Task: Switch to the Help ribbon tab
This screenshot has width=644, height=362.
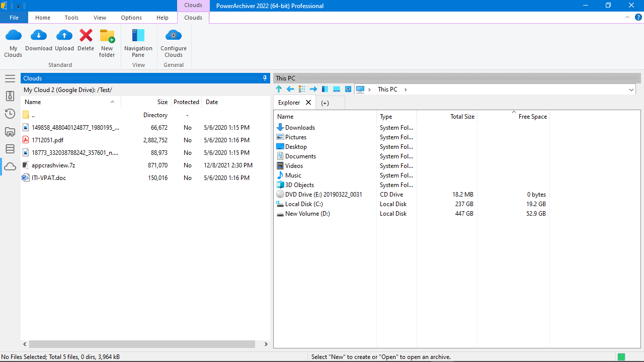Action: pyautogui.click(x=163, y=18)
